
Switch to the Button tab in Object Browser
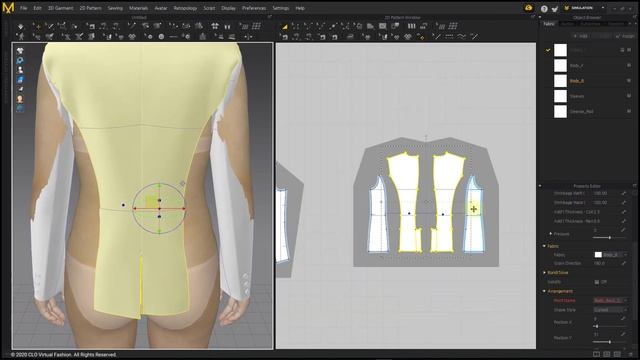coord(568,24)
